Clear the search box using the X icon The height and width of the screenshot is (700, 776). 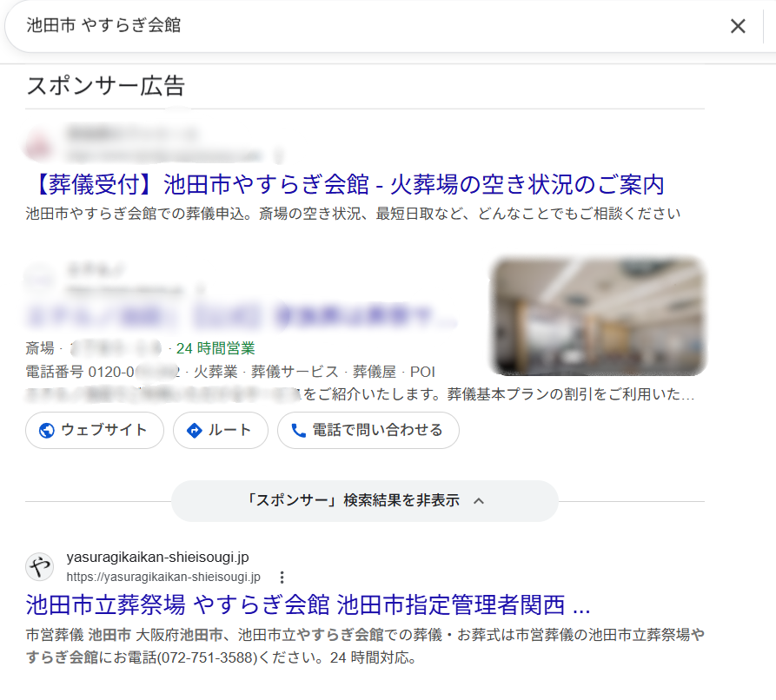[738, 26]
